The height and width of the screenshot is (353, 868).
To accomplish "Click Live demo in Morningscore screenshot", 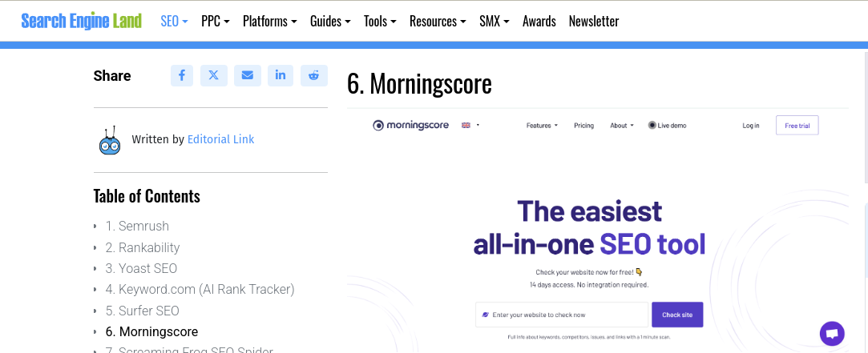I will [x=667, y=126].
